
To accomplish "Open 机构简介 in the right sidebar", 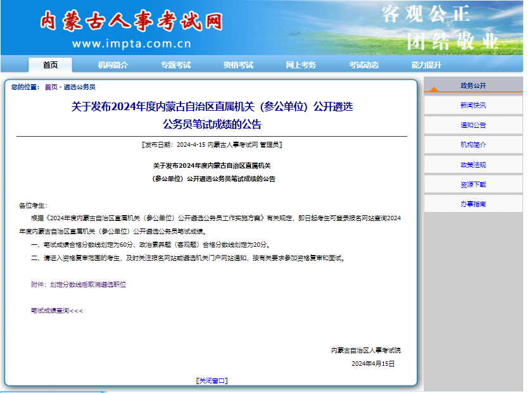I will [x=473, y=145].
